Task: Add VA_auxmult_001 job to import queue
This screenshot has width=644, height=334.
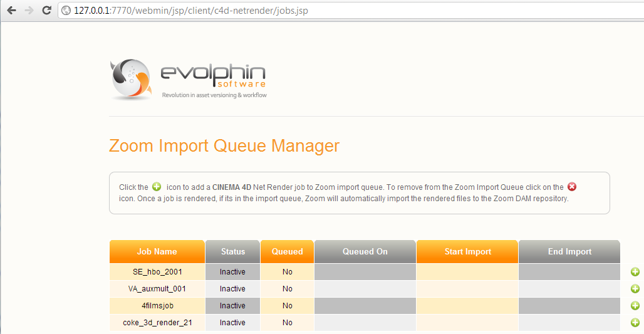Action: 635,289
